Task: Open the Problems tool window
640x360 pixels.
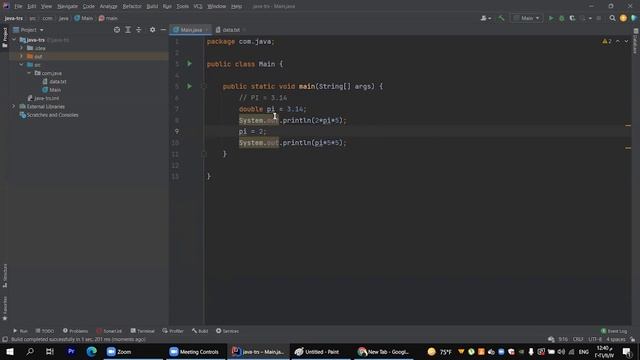Action: pos(76,331)
